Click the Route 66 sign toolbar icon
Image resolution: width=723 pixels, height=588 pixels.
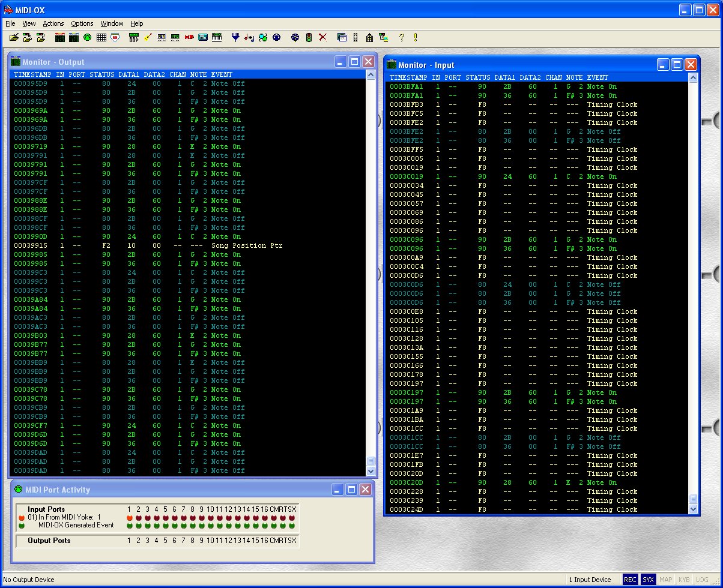(x=115, y=37)
